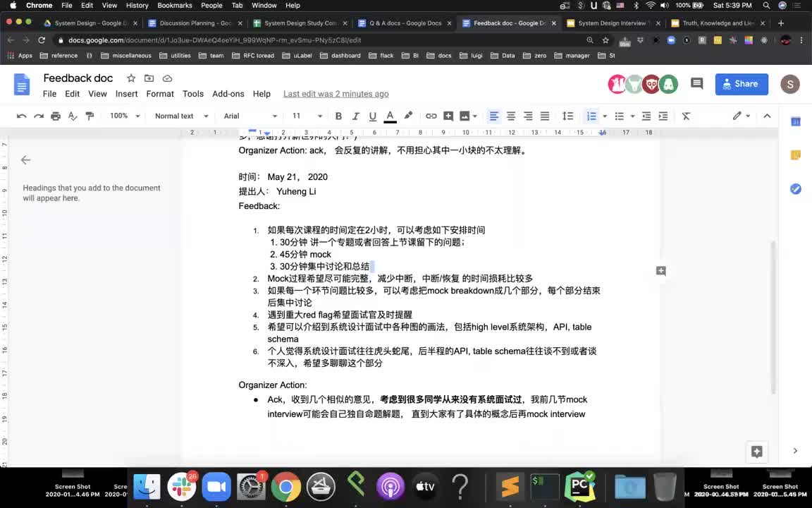Viewport: 812px width, 508px height.
Task: Add a comment from the page margin
Action: (x=660, y=271)
